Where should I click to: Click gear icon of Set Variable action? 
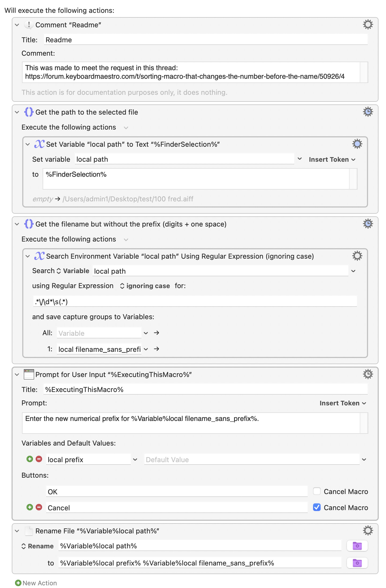[357, 144]
